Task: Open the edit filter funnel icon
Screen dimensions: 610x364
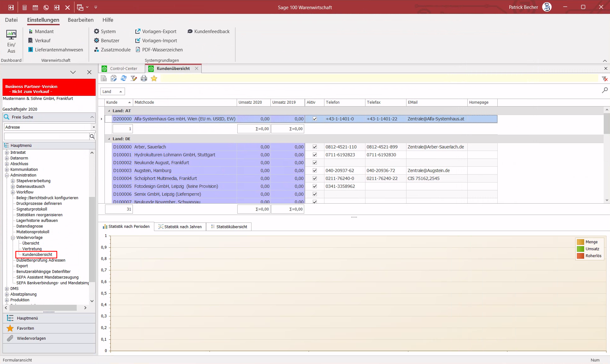Action: pyautogui.click(x=134, y=78)
